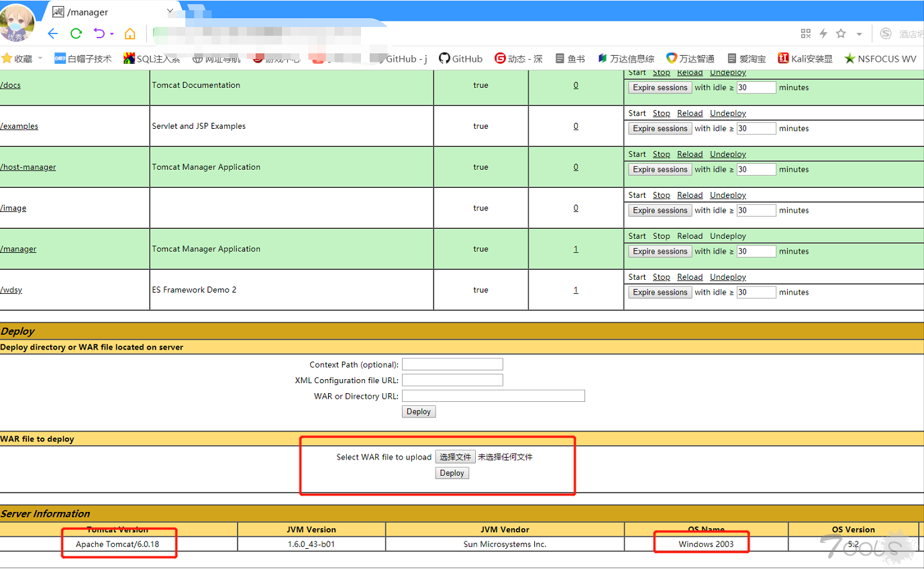924x569 pixels.
Task: View sessions count for /manager
Action: 576,249
